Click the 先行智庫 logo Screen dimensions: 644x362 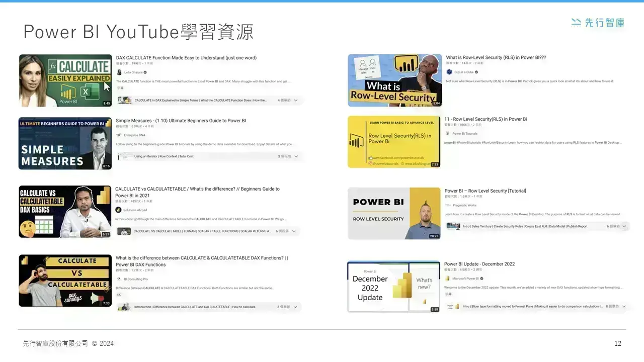click(x=598, y=23)
